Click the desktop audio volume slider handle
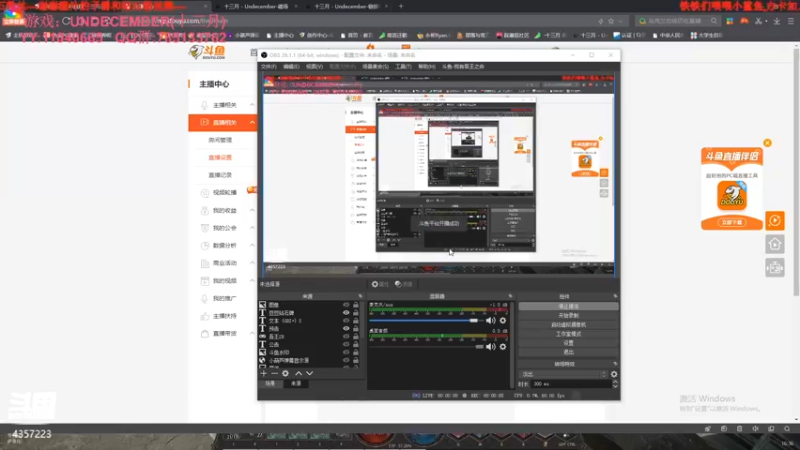Viewport: 800px width, 450px height. coord(479,346)
